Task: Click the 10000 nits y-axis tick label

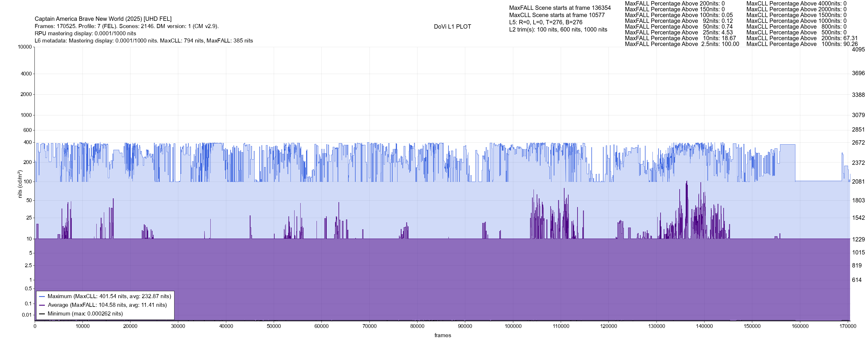Action: click(x=25, y=47)
